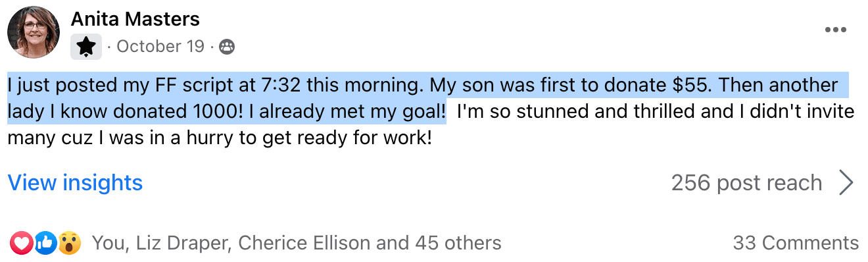Viewport: 868px width, 262px height.
Task: Open the 33 Comments link
Action: click(796, 243)
